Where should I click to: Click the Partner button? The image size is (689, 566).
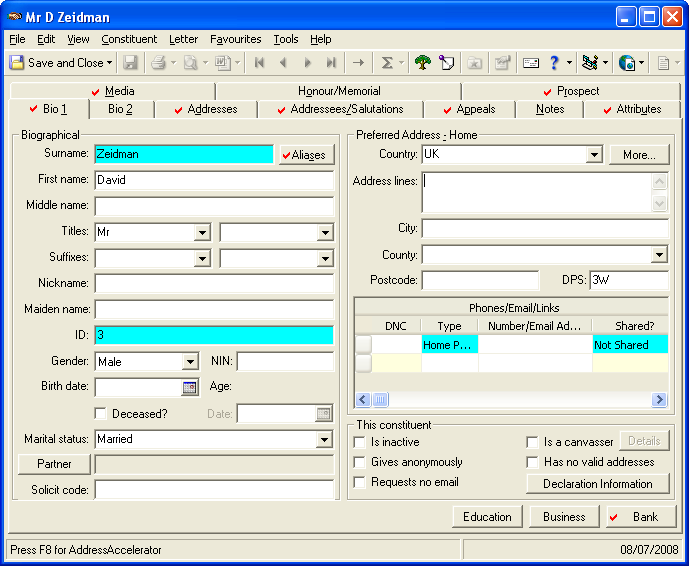point(54,464)
